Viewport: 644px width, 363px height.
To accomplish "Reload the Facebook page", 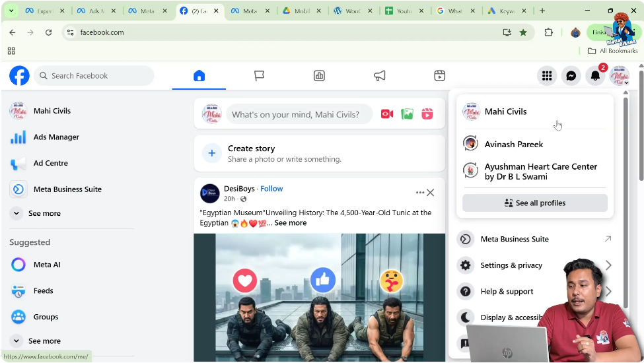I will point(48,32).
